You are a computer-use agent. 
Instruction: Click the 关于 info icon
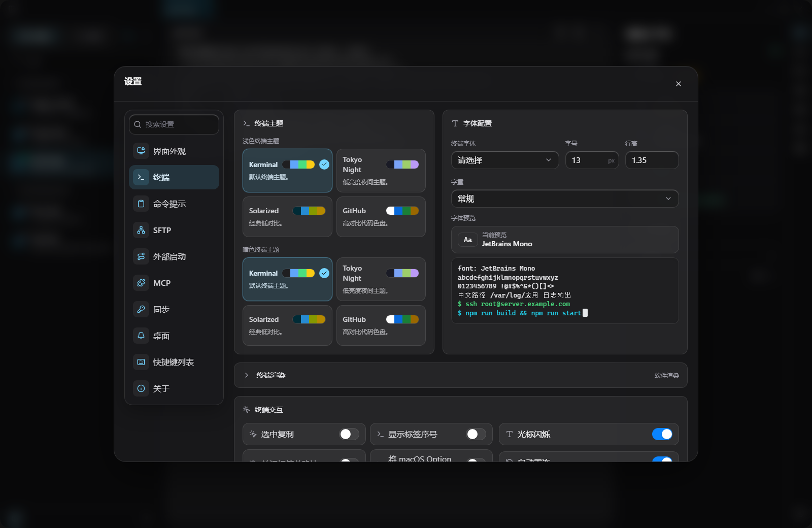[x=141, y=388]
